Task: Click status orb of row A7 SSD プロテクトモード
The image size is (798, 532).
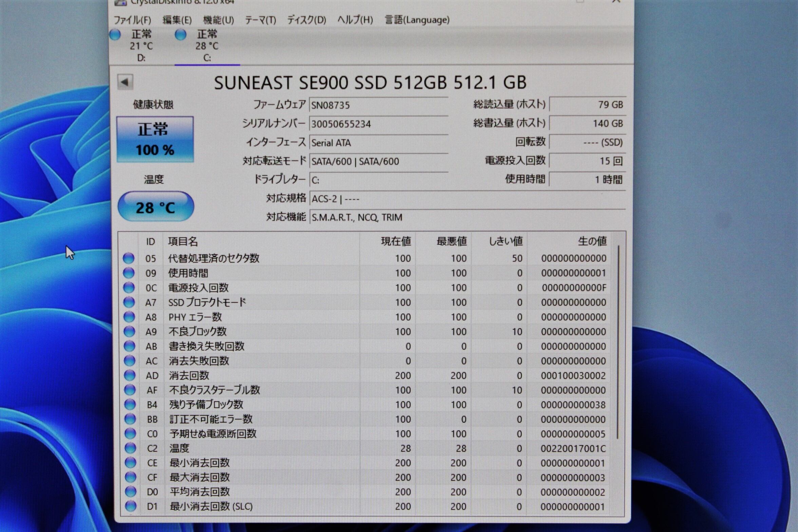Action: pos(129,302)
